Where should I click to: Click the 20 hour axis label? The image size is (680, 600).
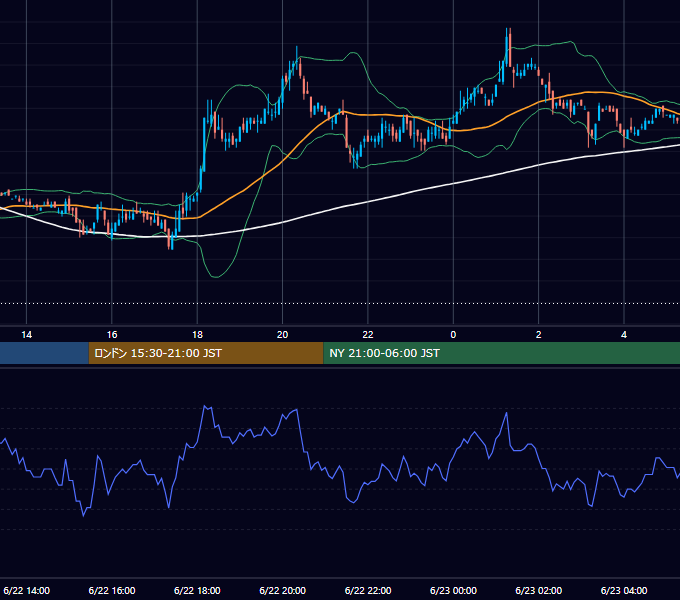click(x=282, y=335)
